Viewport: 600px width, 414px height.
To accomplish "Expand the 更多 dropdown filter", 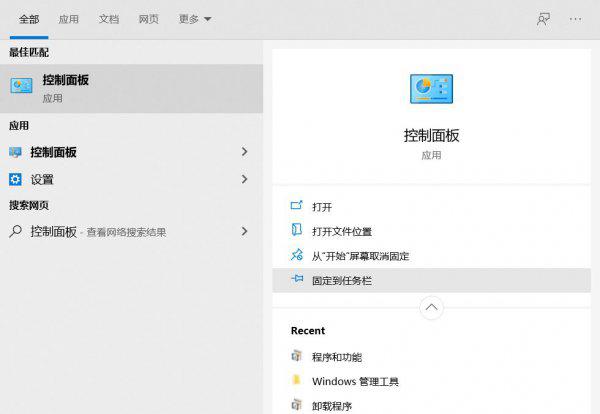I will 195,19.
